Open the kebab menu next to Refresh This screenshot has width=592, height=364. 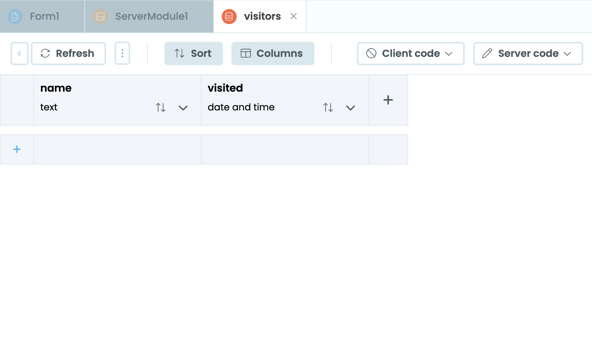(x=122, y=53)
